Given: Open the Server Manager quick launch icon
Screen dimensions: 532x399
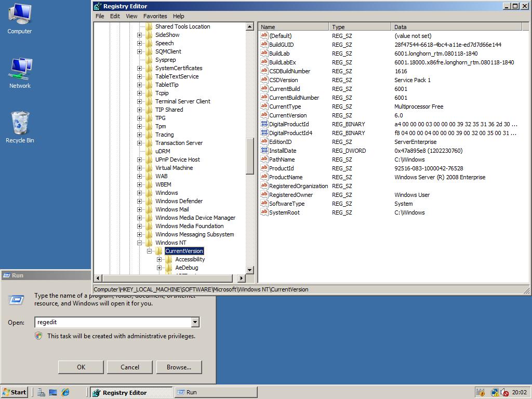Looking at the screenshot, I should (41, 393).
